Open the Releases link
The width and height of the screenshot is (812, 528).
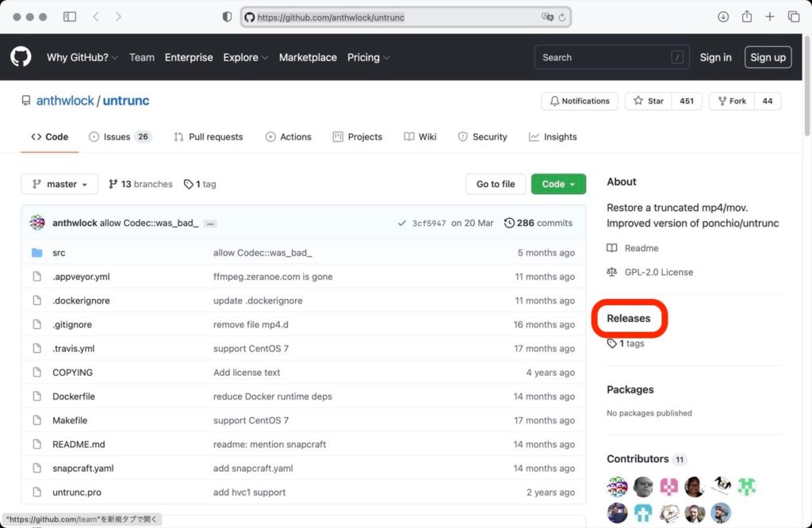click(x=628, y=319)
